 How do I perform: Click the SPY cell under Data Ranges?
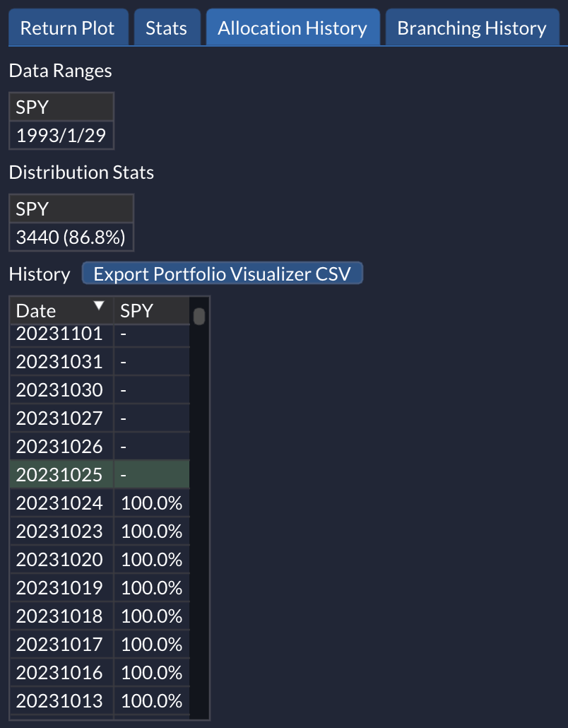click(61, 107)
